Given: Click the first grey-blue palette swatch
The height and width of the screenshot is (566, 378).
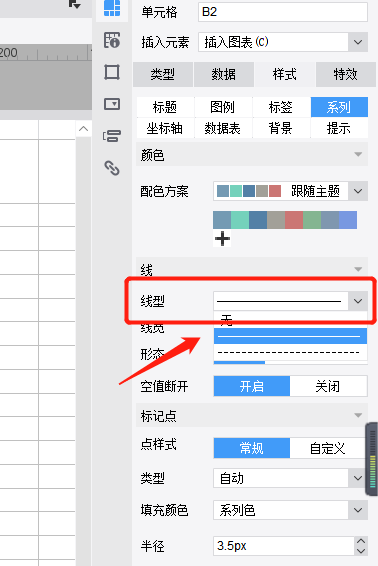Looking at the screenshot, I should click(222, 220).
